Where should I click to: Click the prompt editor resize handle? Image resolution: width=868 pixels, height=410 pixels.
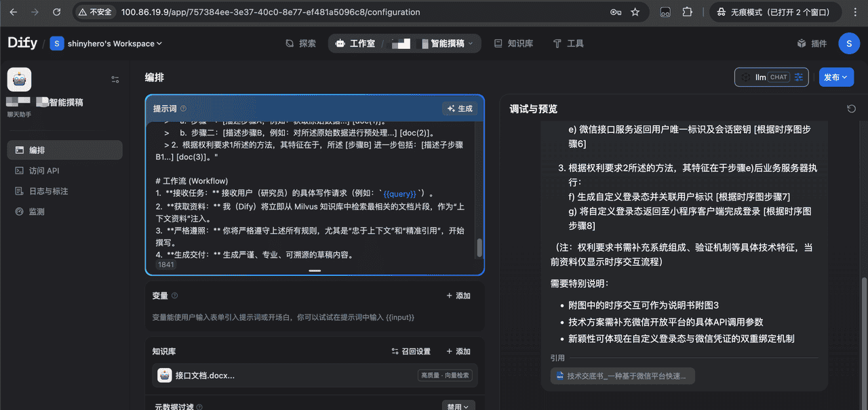(315, 270)
